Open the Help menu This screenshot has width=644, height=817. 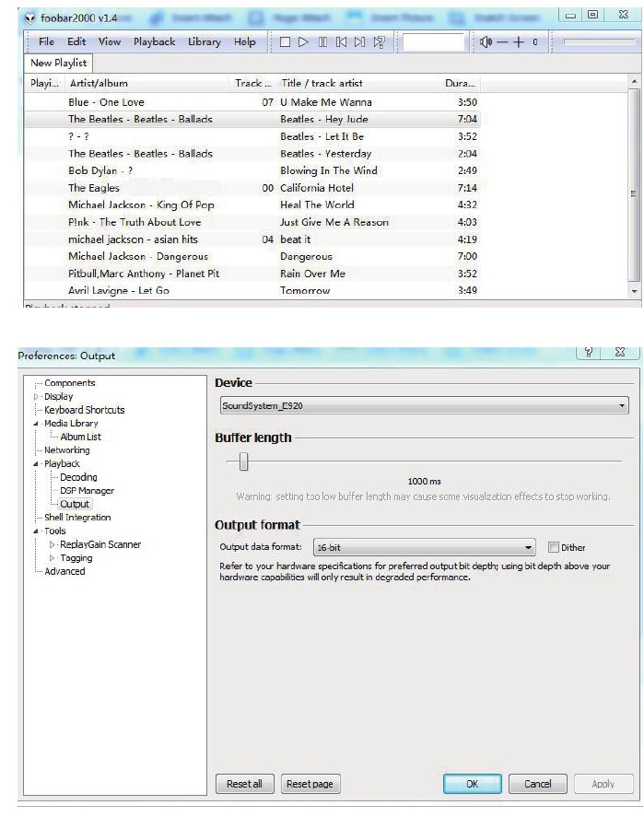244,41
